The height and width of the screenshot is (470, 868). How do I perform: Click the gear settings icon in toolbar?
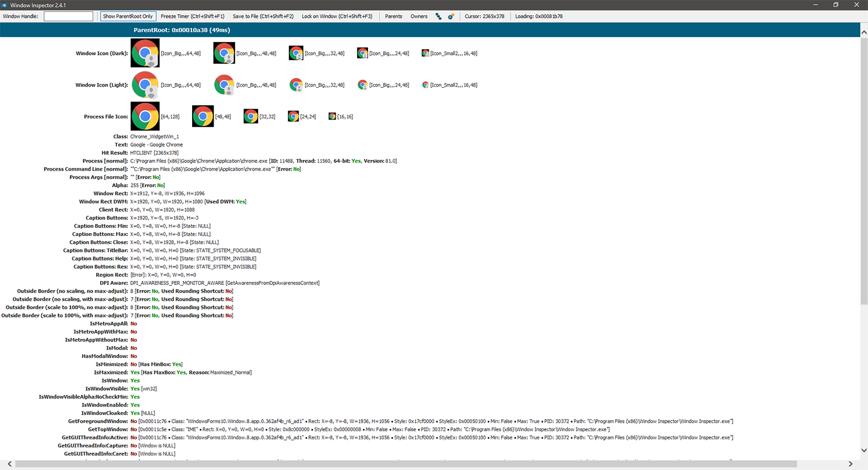click(451, 16)
